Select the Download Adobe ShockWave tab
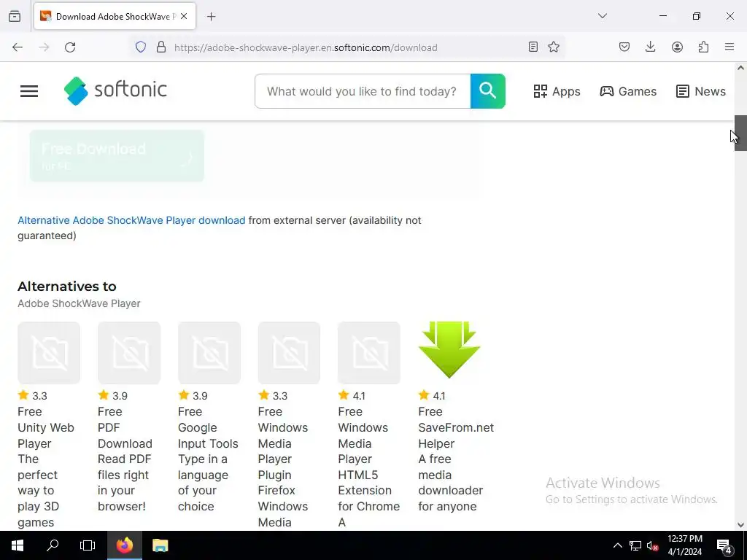This screenshot has width=747, height=560. tap(115, 16)
